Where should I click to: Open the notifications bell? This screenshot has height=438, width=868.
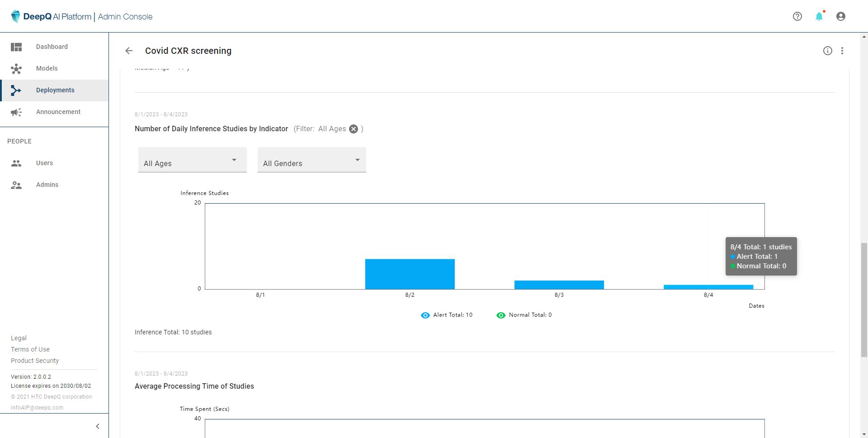(819, 16)
